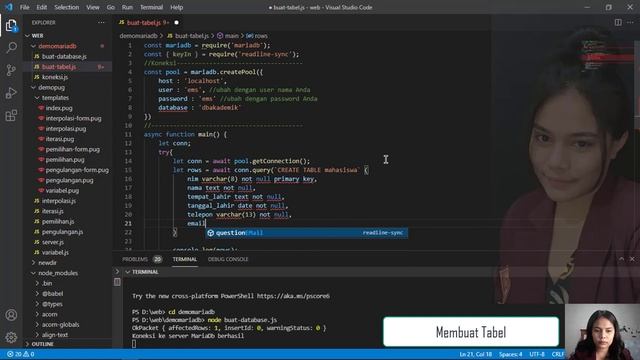Expand the OUTLINE section
This screenshot has height=360, width=640.
coord(42,344)
